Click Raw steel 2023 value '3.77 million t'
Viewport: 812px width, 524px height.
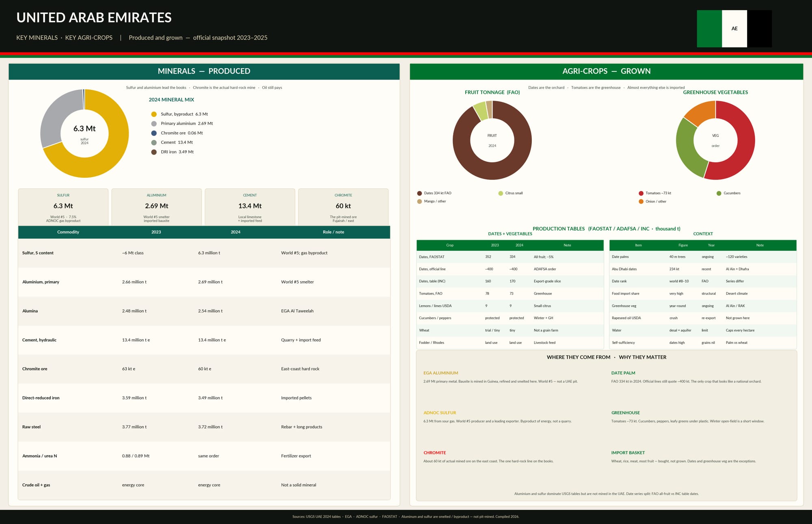tap(134, 427)
